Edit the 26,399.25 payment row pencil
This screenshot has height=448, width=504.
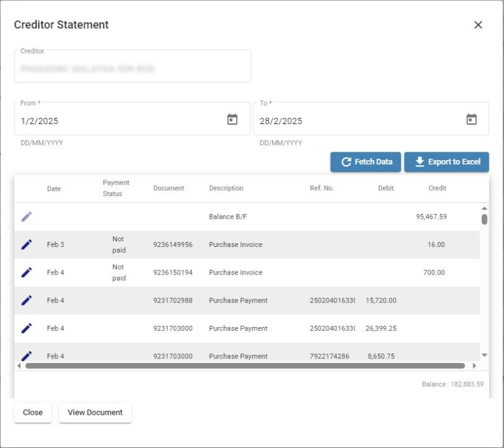click(x=26, y=328)
